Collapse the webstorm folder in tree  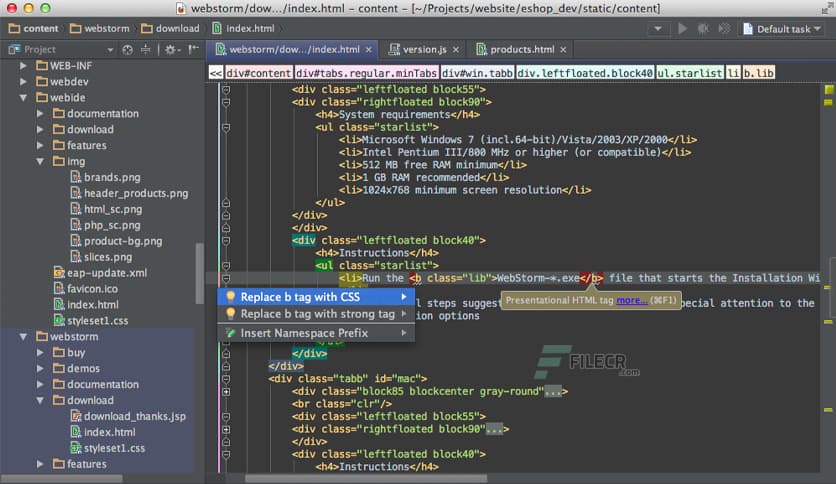pos(23,336)
